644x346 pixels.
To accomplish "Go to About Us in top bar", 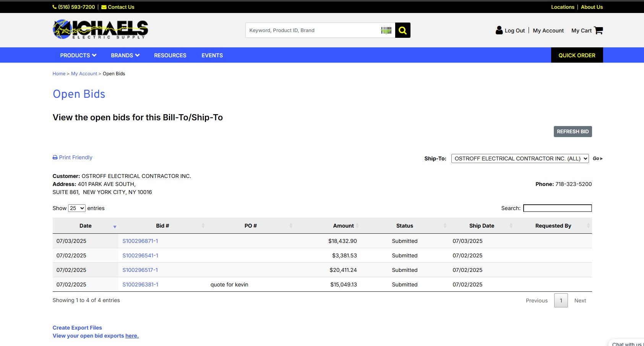I will (592, 7).
